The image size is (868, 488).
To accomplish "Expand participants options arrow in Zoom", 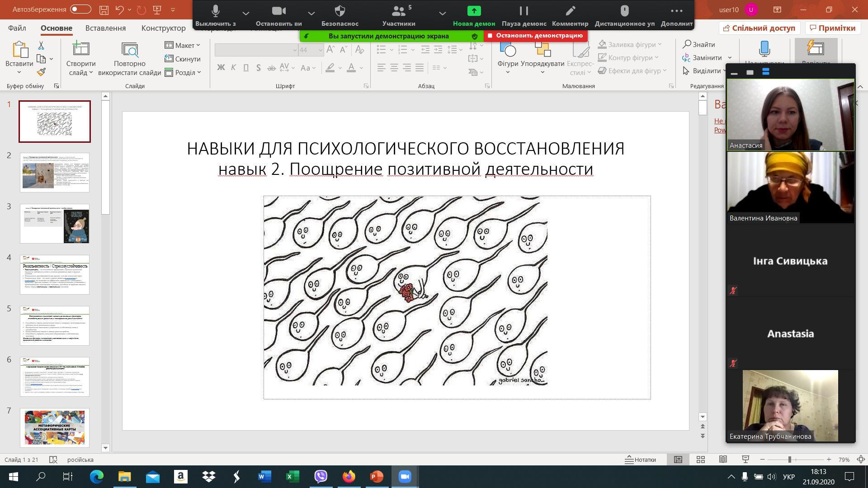I will [x=443, y=13].
